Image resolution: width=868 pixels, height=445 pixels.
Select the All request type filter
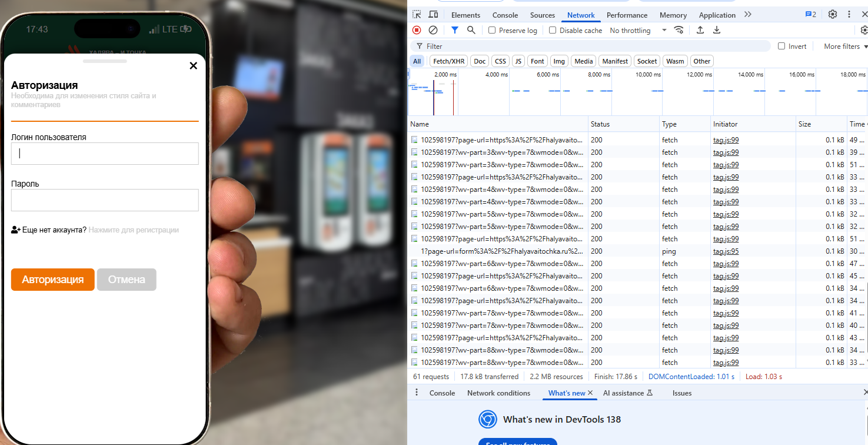(x=417, y=61)
